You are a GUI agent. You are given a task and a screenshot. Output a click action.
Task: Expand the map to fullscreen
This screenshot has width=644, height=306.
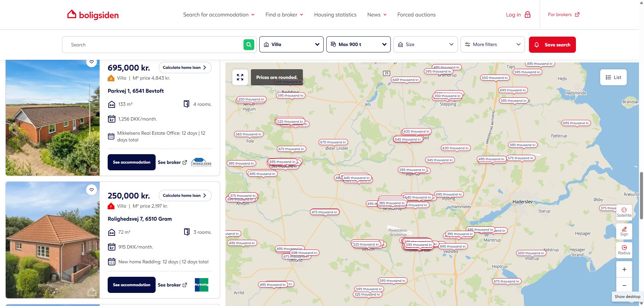(240, 77)
